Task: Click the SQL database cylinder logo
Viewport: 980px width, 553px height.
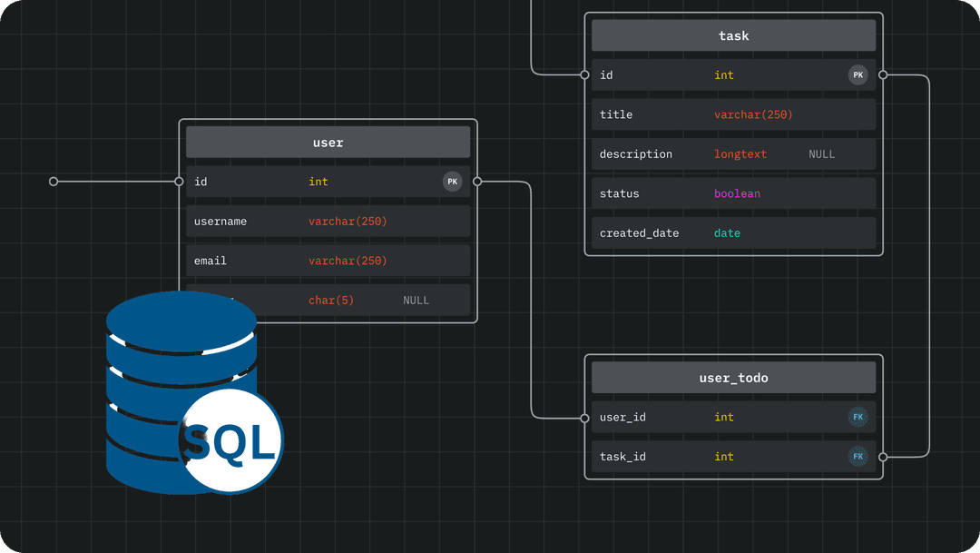Action: 194,393
